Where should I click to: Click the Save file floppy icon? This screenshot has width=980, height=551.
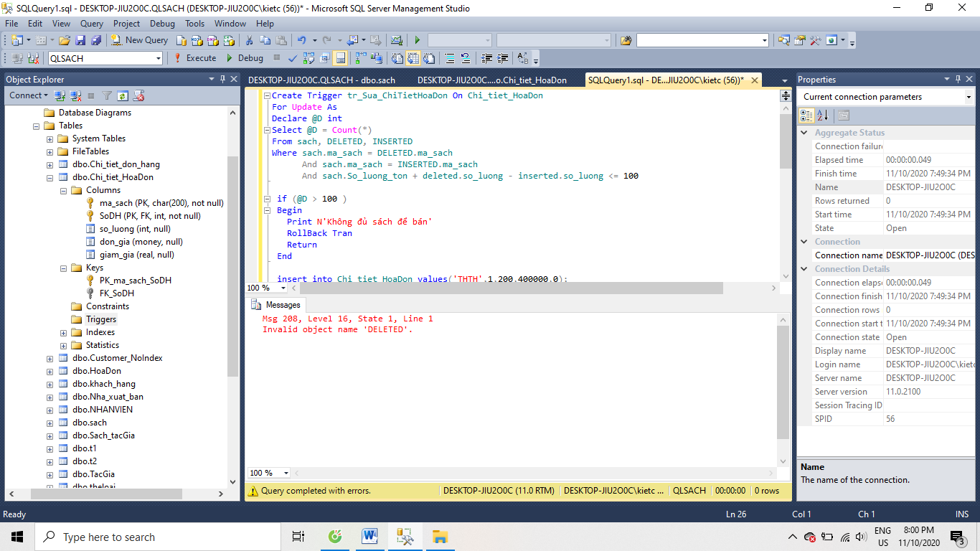[x=80, y=40]
